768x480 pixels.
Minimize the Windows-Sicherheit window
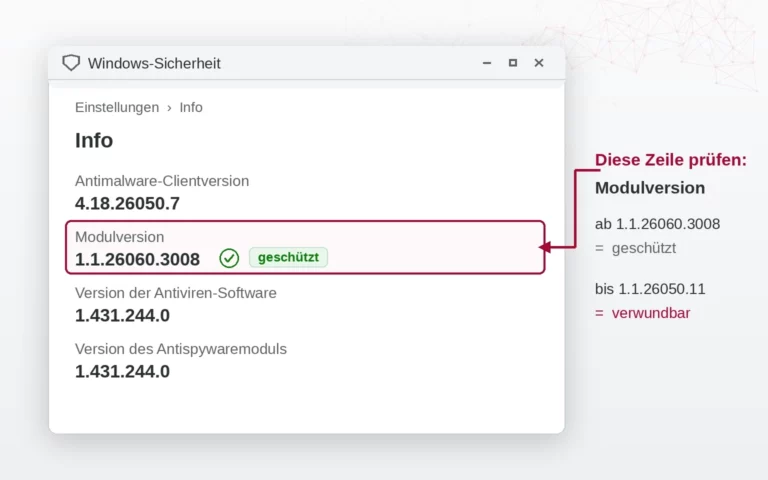coord(487,63)
